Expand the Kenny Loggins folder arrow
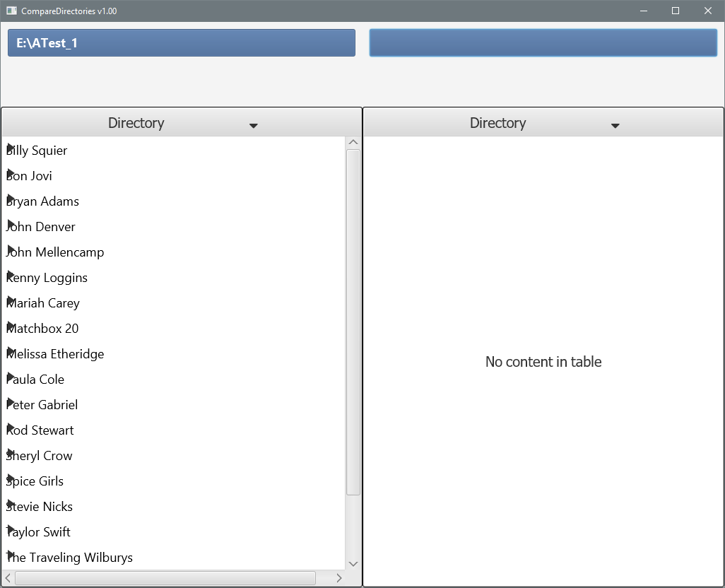725x588 pixels. pos(11,275)
